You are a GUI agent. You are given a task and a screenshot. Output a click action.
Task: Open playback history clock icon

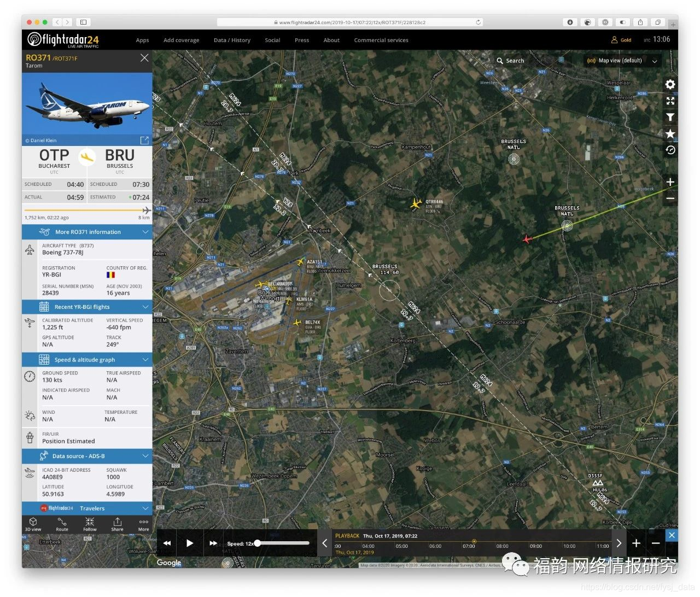pos(670,150)
